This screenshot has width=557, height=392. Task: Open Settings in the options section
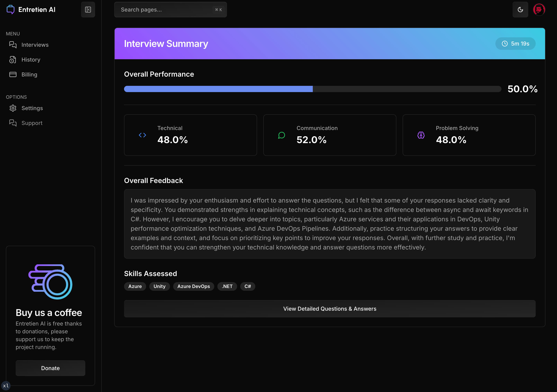tap(32, 108)
